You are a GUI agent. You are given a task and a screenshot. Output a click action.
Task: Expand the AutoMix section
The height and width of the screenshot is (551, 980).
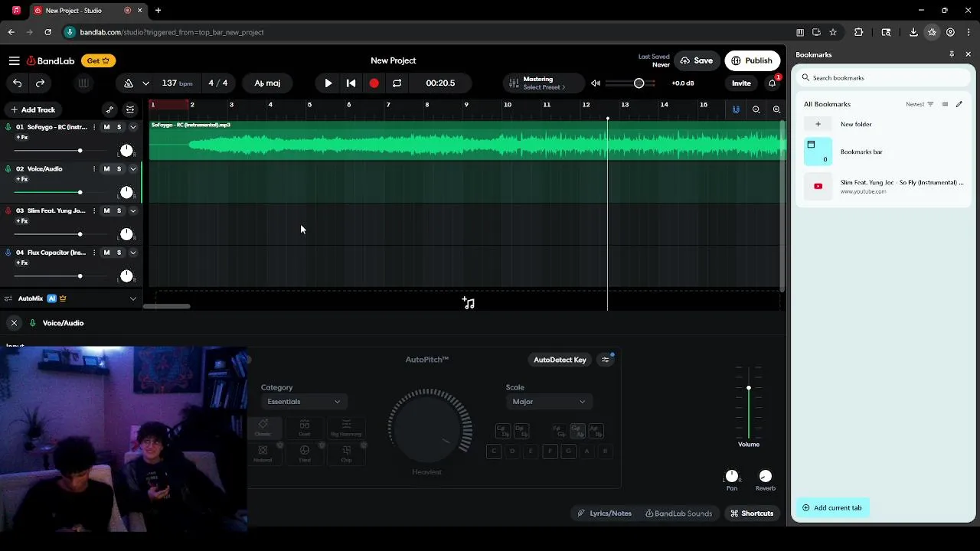132,298
